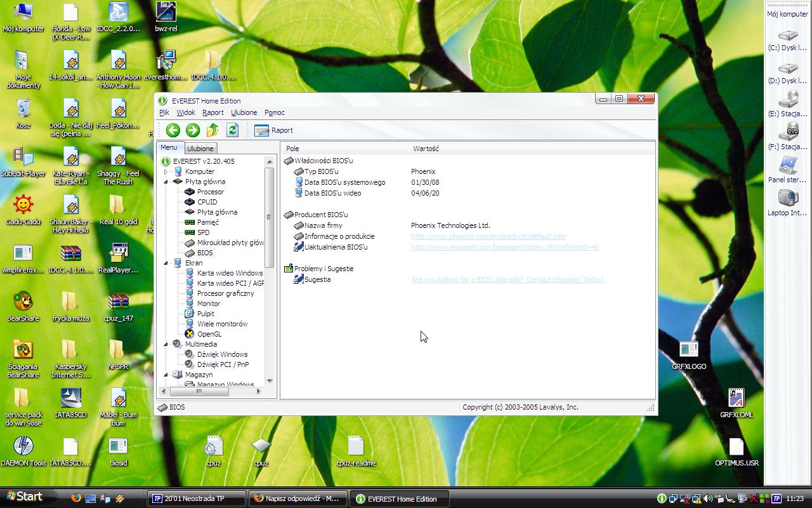
Task: Switch to the Menu tab in the side panel
Action: (169, 147)
